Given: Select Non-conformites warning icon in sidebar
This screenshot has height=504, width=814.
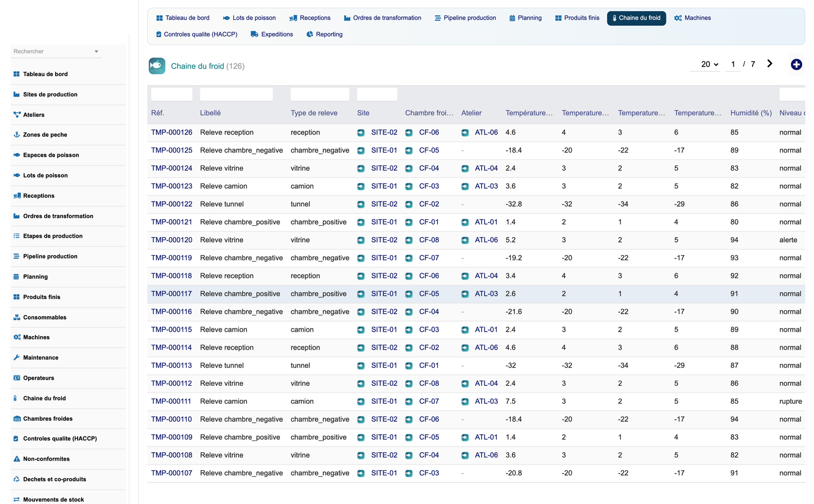Looking at the screenshot, I should (17, 459).
